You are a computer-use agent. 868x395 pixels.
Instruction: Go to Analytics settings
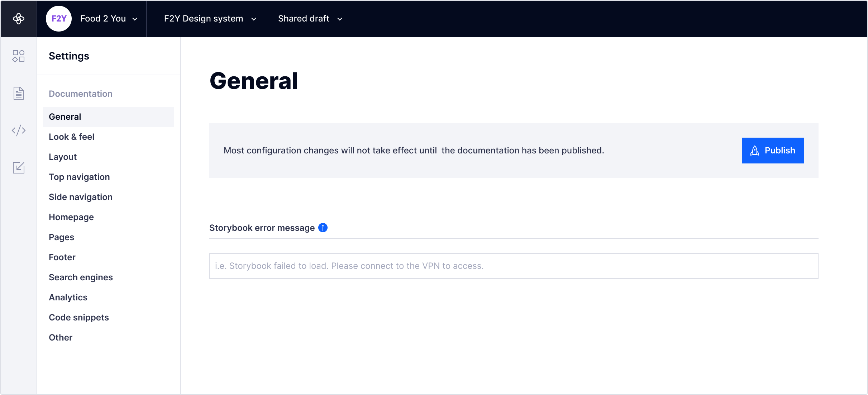(68, 298)
